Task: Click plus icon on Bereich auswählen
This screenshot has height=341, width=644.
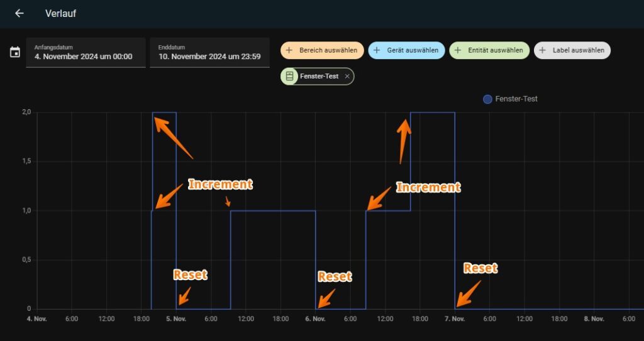Action: point(289,50)
